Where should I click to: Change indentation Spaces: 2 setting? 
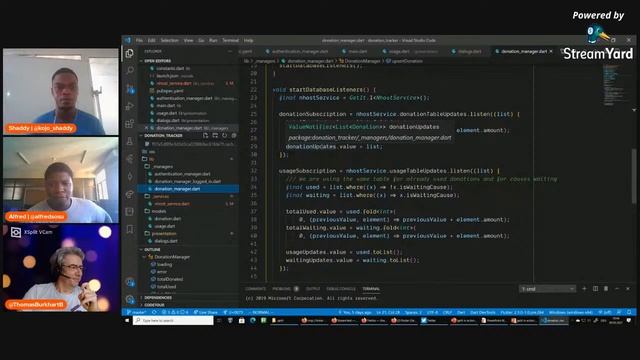click(x=413, y=312)
